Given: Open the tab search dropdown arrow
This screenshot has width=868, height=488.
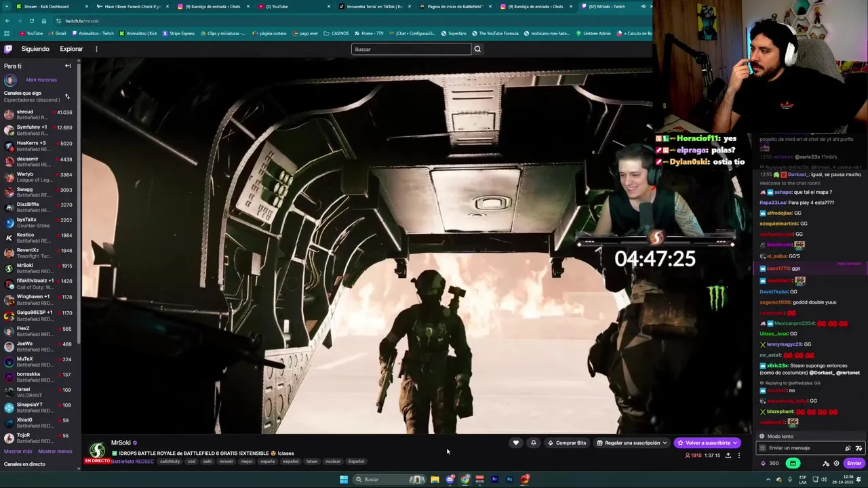Looking at the screenshot, I should click(5, 6).
